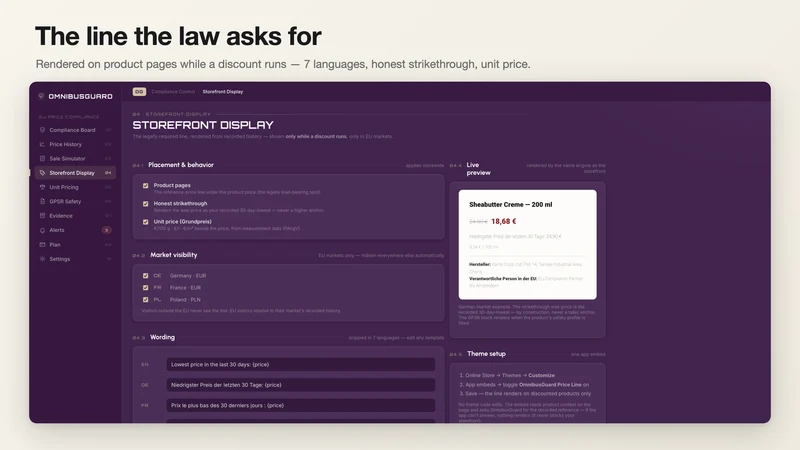Click 'Sheabutter Creme — 200 ml' preview title
This screenshot has width=800, height=450.
pyautogui.click(x=511, y=205)
